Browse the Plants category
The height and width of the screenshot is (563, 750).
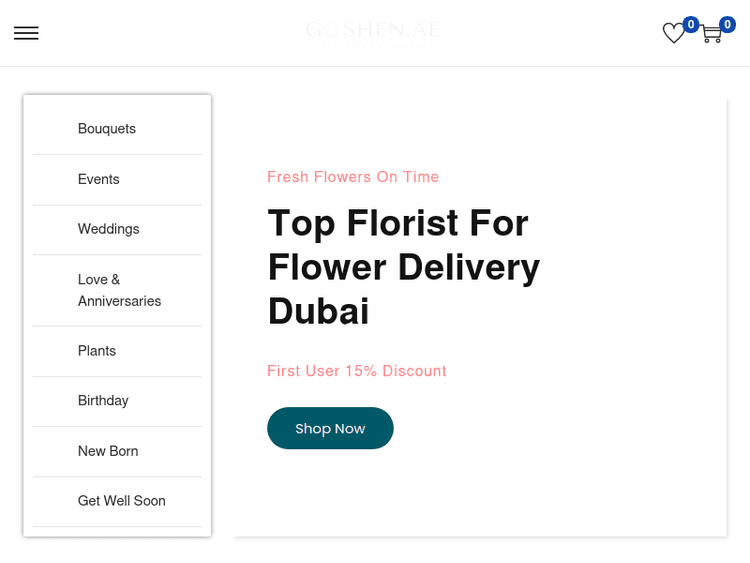pyautogui.click(x=97, y=351)
